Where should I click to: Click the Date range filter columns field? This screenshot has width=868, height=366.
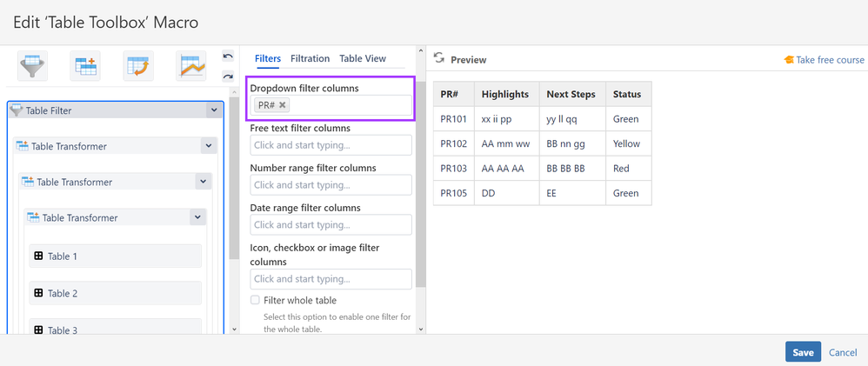(x=331, y=225)
